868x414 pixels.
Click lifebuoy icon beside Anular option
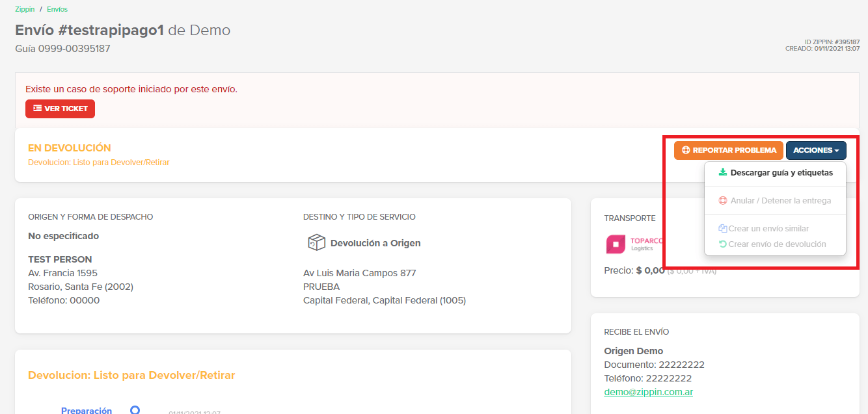tap(723, 201)
